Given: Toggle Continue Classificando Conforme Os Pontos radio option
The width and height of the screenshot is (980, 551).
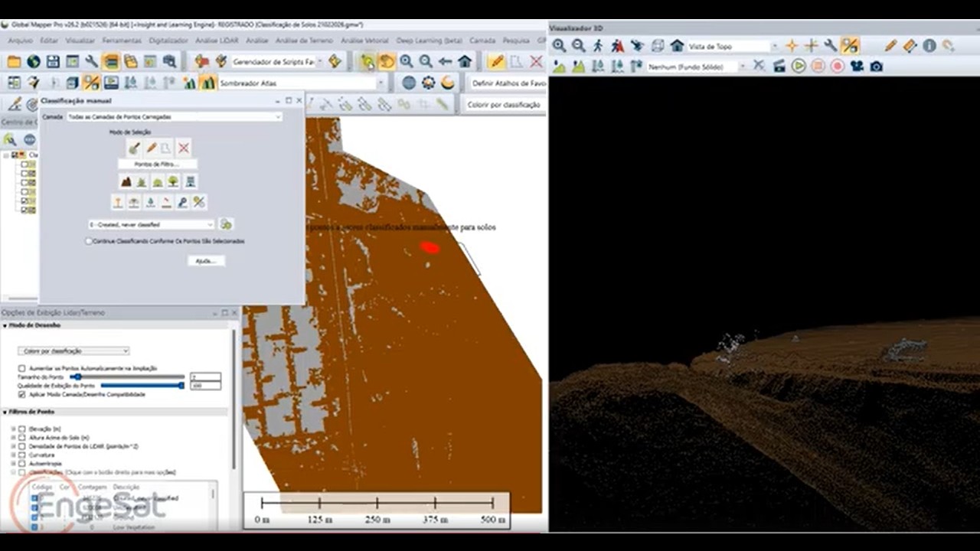Looking at the screenshot, I should tap(90, 241).
